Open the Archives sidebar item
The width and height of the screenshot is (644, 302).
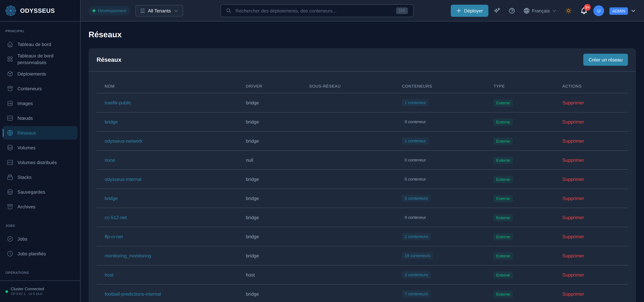[x=40, y=207]
